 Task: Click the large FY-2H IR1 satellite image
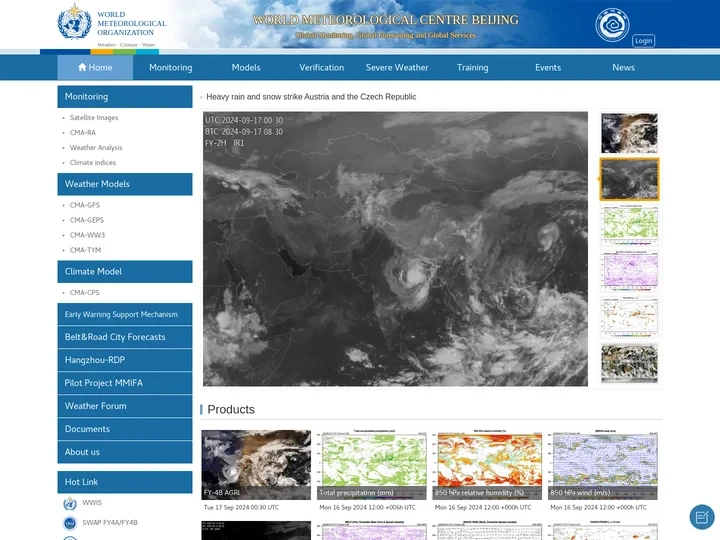pyautogui.click(x=395, y=249)
